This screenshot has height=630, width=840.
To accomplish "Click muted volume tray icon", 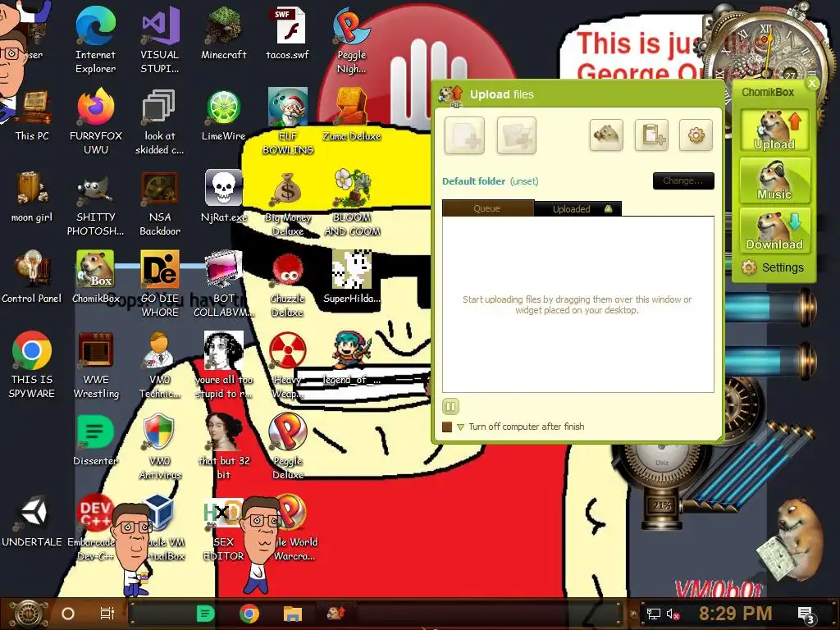I will tap(673, 614).
